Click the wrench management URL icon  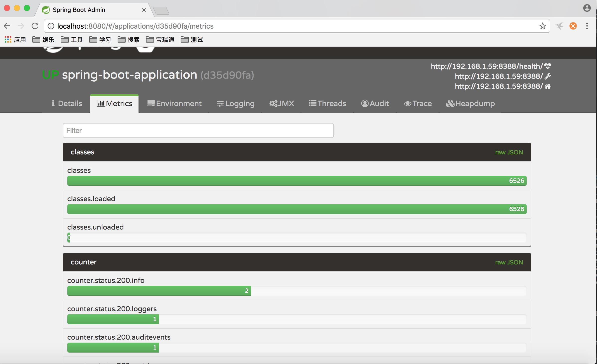point(547,76)
